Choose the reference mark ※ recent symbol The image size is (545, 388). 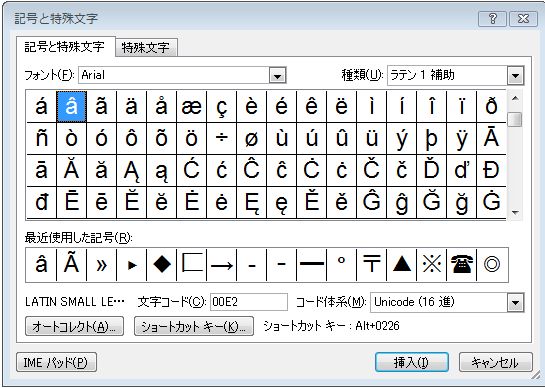(431, 265)
